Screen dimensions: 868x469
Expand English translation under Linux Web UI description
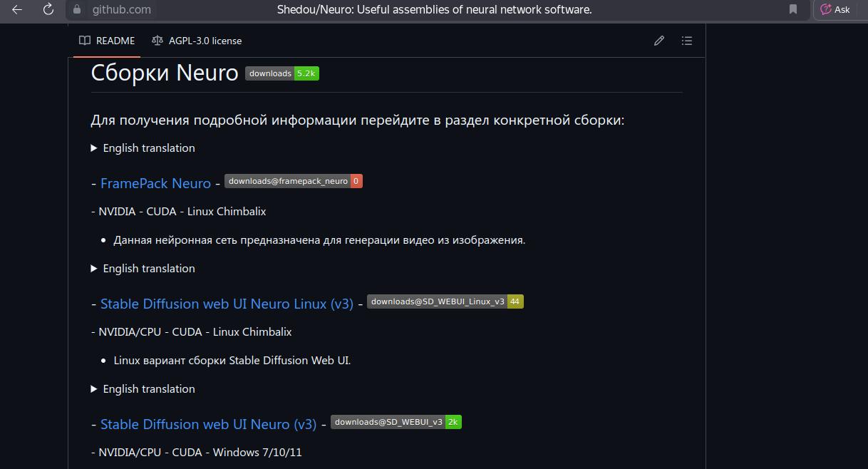(x=143, y=389)
